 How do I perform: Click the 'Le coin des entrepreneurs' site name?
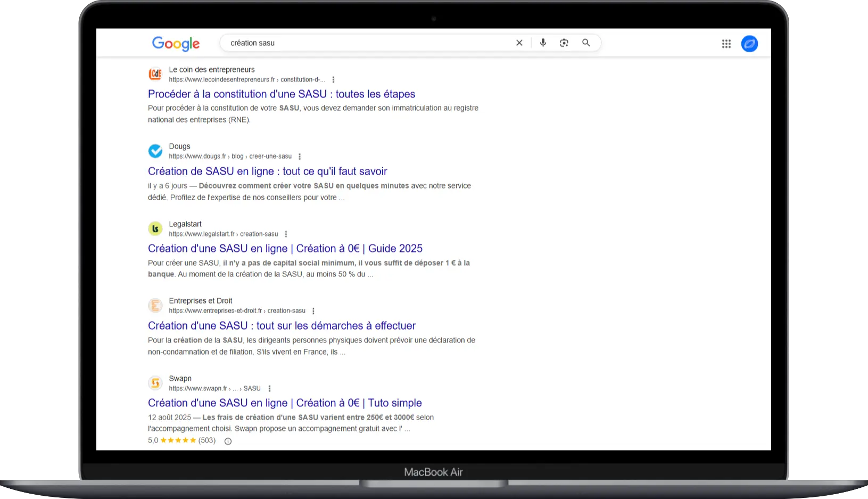point(212,70)
